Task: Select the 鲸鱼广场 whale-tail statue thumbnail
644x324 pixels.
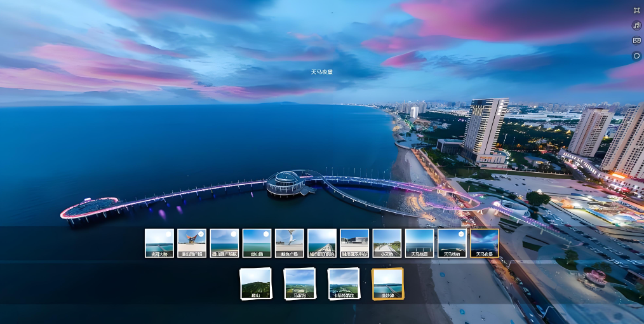Action: click(289, 243)
